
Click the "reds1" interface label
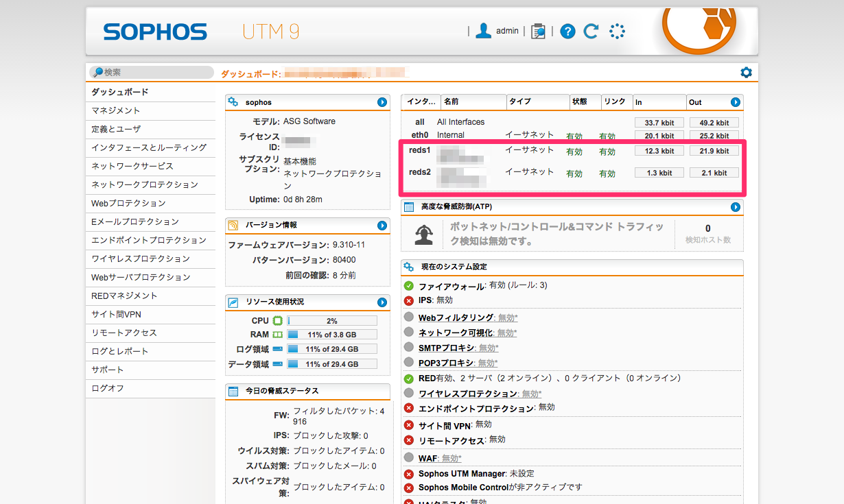pyautogui.click(x=420, y=150)
